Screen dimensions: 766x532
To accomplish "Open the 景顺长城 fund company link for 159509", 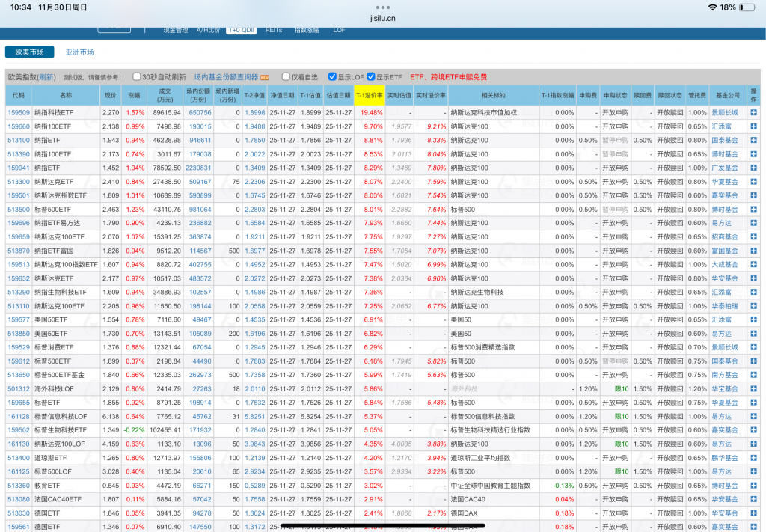I will coord(723,113).
